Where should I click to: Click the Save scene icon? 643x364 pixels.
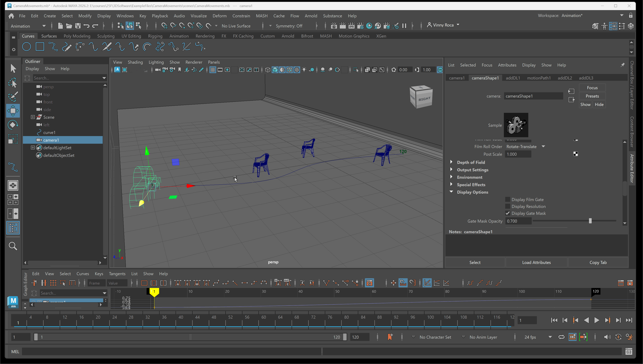[78, 26]
